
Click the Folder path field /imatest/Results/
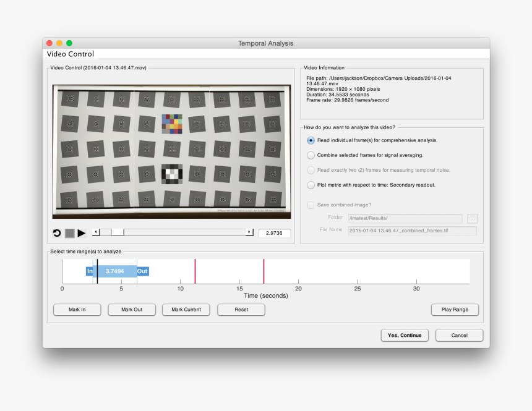pyautogui.click(x=405, y=218)
